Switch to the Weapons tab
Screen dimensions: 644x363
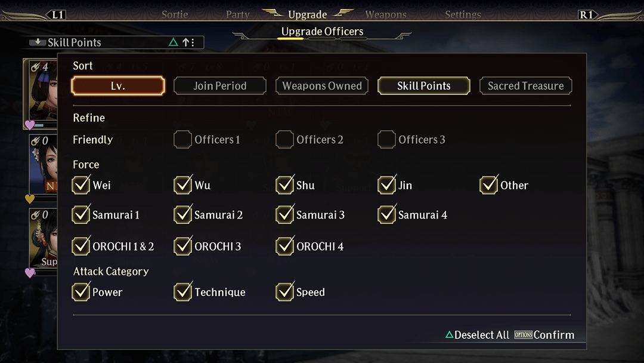386,15
